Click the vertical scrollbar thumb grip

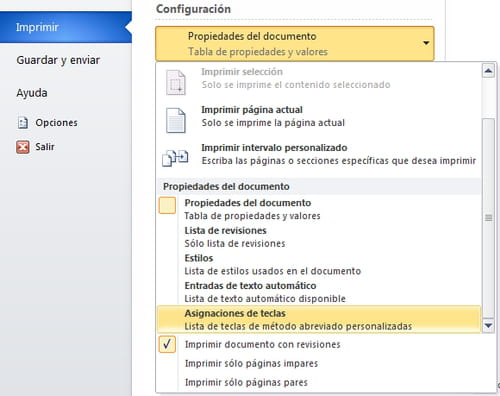(x=488, y=218)
